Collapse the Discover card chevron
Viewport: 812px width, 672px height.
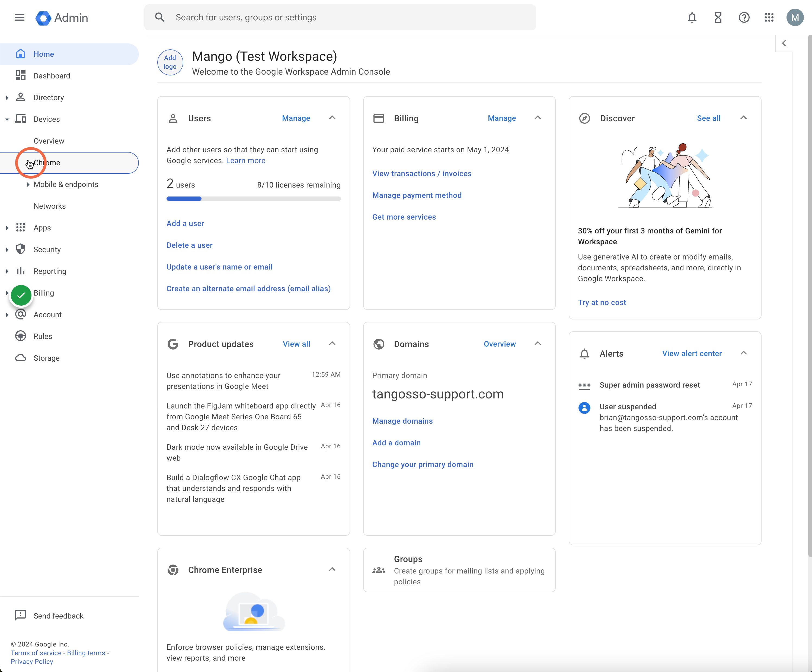tap(744, 118)
